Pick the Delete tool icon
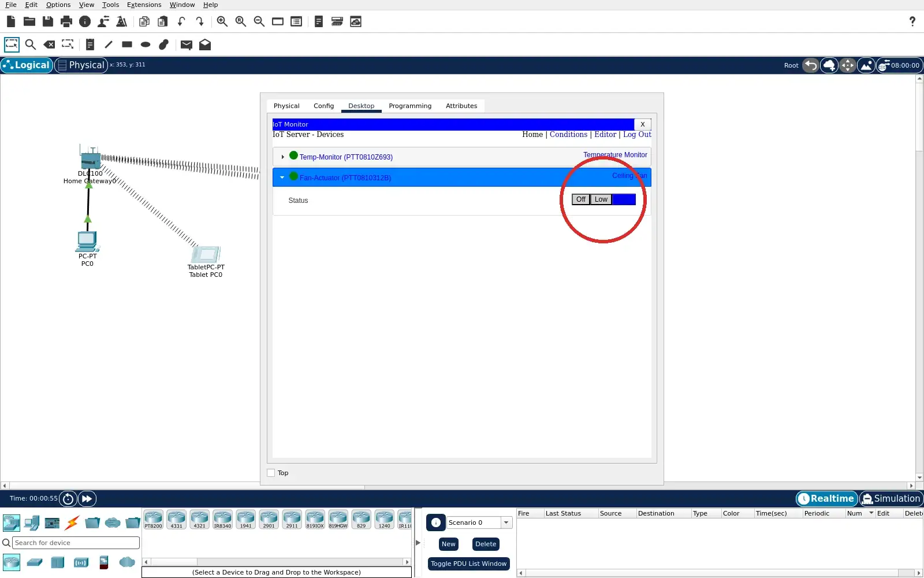924x578 pixels. pyautogui.click(x=49, y=45)
